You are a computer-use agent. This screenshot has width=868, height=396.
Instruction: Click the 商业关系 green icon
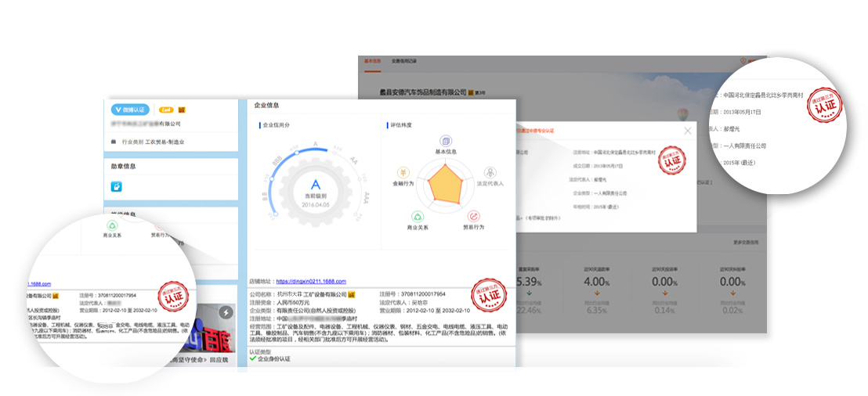[x=418, y=216]
